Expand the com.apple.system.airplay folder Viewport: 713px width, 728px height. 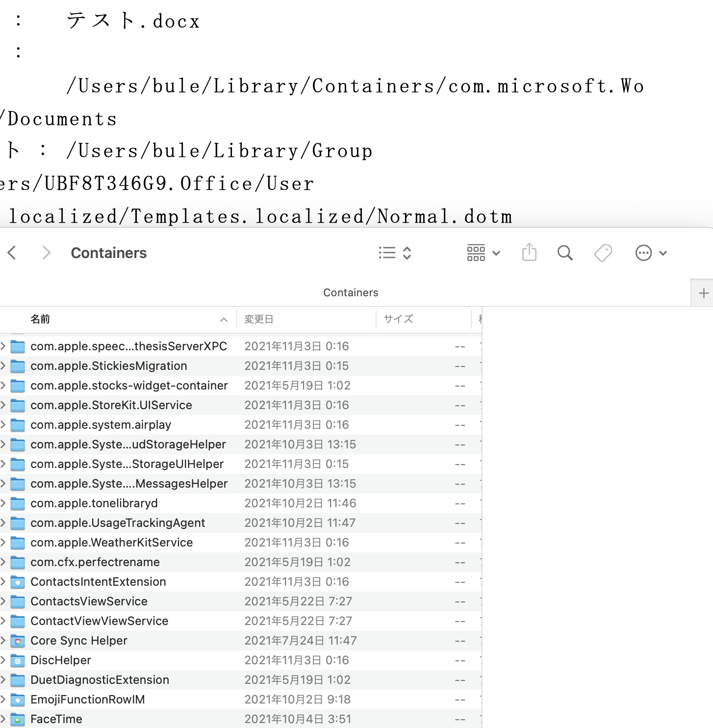pyautogui.click(x=3, y=425)
